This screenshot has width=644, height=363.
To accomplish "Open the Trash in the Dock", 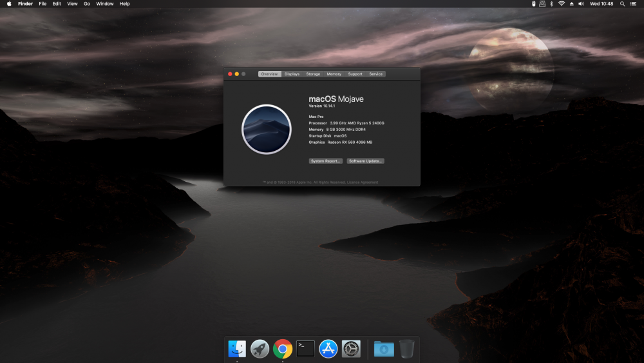I will tap(406, 349).
